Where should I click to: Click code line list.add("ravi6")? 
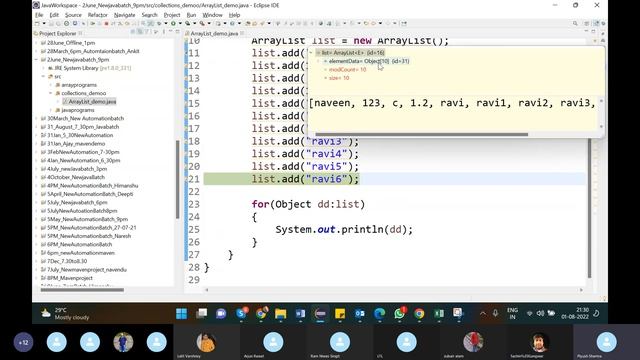click(x=305, y=179)
